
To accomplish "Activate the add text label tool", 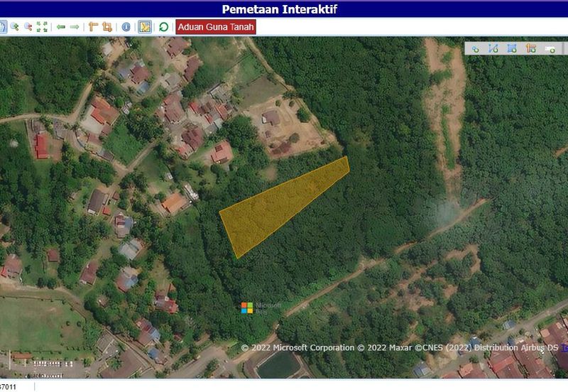I will pyautogui.click(x=550, y=48).
